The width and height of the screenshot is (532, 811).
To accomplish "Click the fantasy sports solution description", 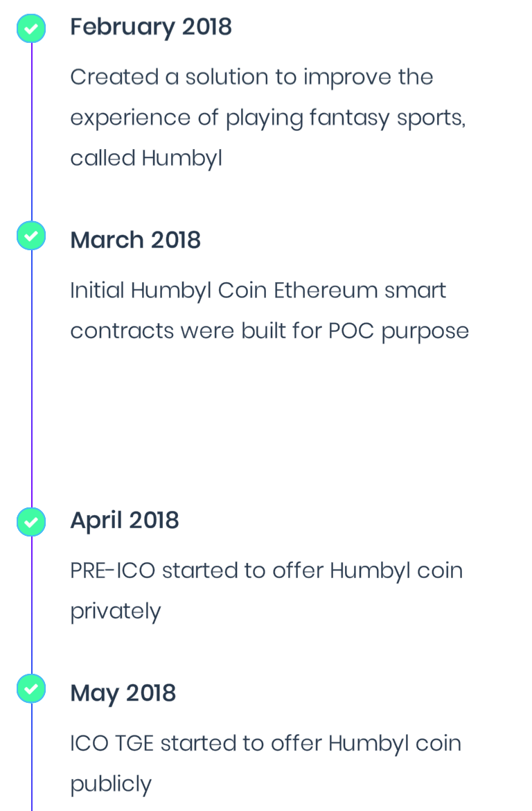I will [267, 117].
